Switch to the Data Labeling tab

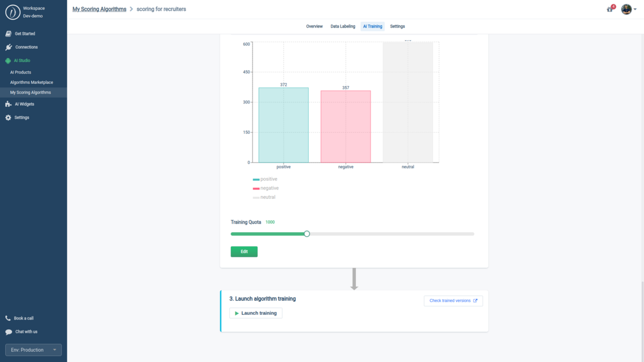coord(343,26)
